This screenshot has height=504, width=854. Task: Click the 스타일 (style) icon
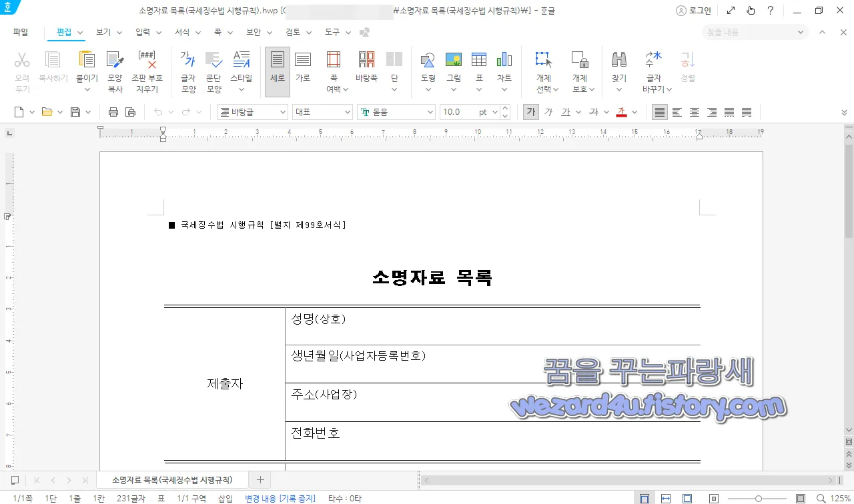click(x=242, y=60)
